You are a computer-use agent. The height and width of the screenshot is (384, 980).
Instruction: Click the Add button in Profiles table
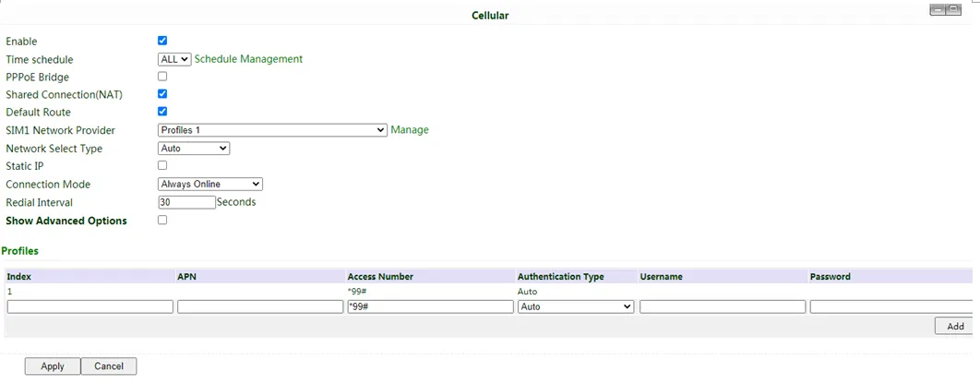coord(955,326)
